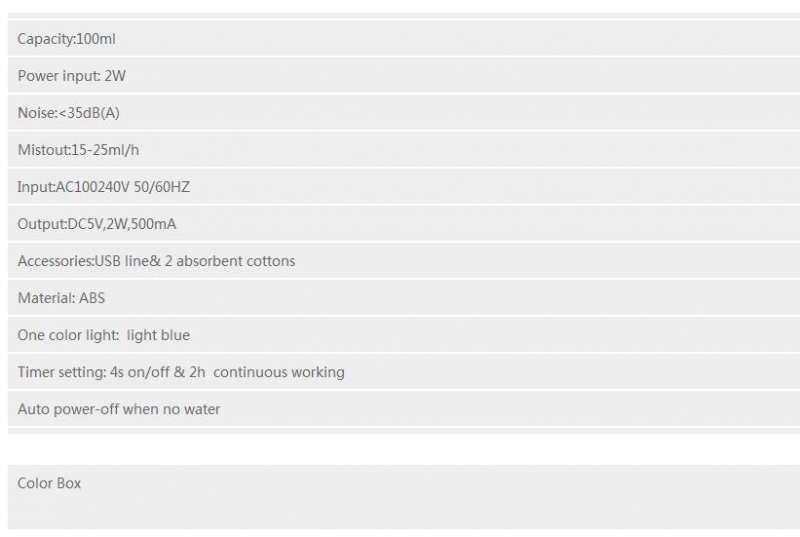Select the Material: ABS row
This screenshot has width=800, height=537.
click(x=404, y=298)
